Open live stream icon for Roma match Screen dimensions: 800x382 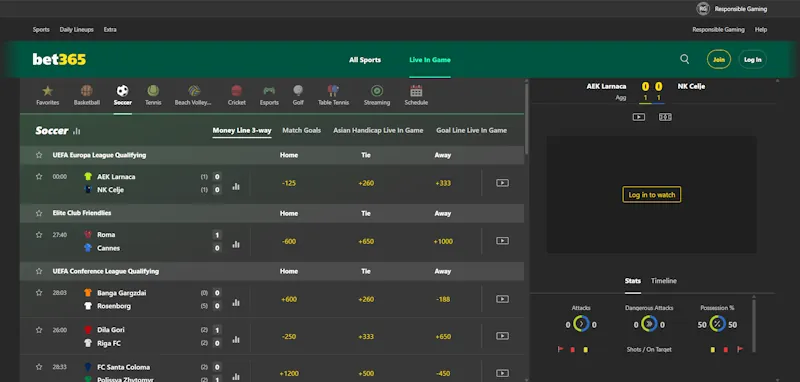pos(503,241)
